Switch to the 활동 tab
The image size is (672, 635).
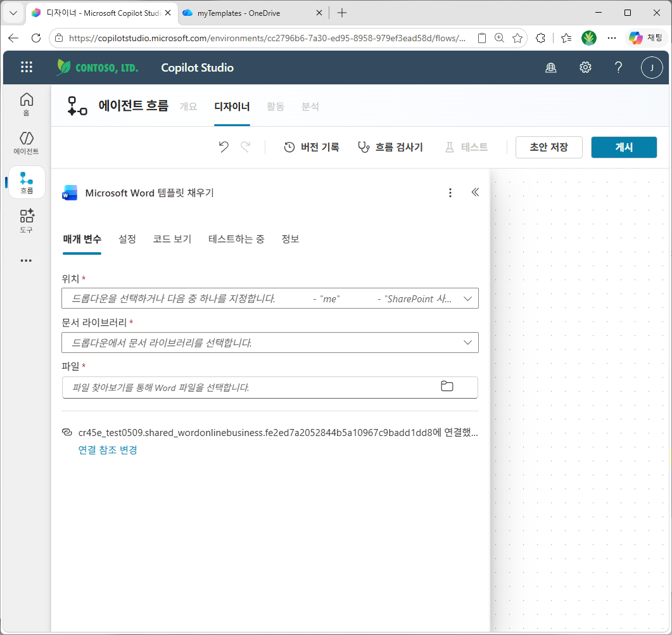click(276, 106)
